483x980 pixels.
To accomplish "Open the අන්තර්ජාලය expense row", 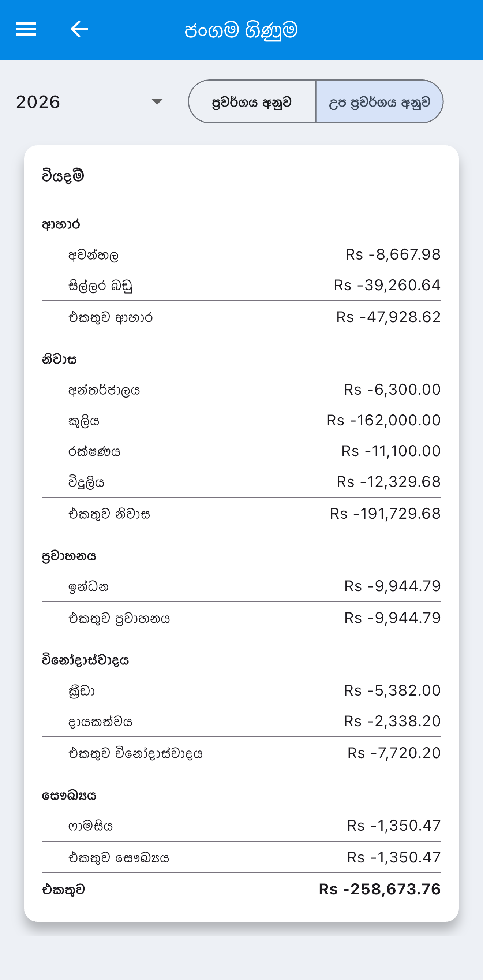I will pyautogui.click(x=241, y=390).
